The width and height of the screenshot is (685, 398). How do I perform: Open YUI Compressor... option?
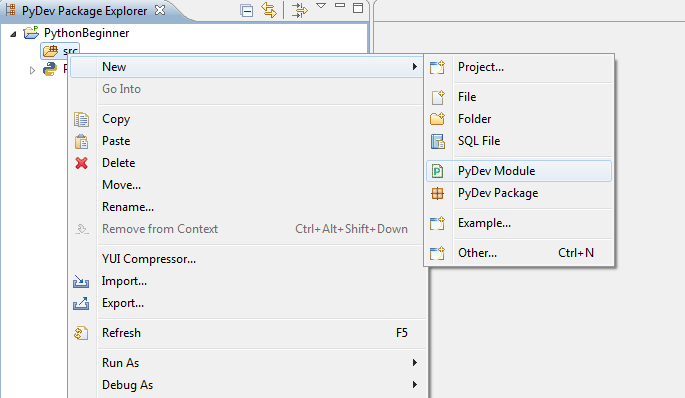pos(149,259)
